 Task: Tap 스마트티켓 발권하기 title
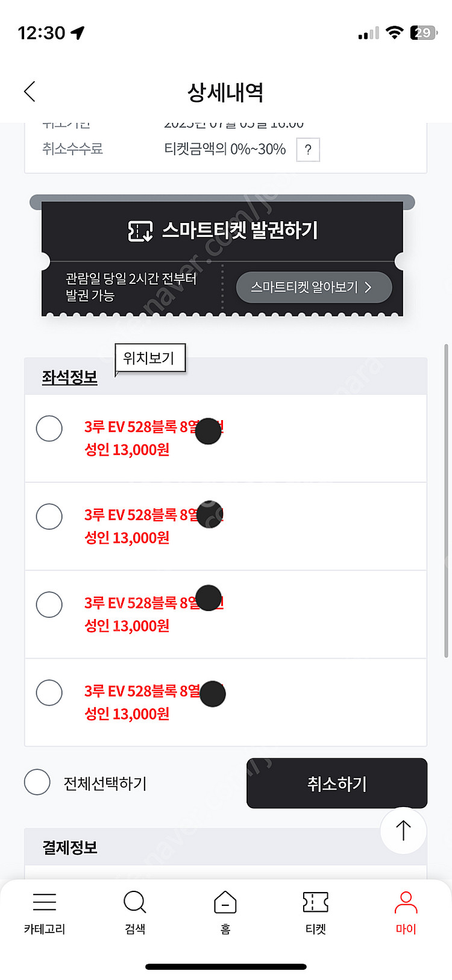(240, 230)
